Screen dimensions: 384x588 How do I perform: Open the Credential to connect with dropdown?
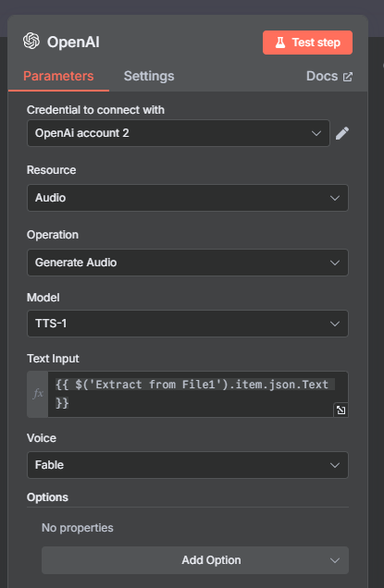[x=179, y=133]
